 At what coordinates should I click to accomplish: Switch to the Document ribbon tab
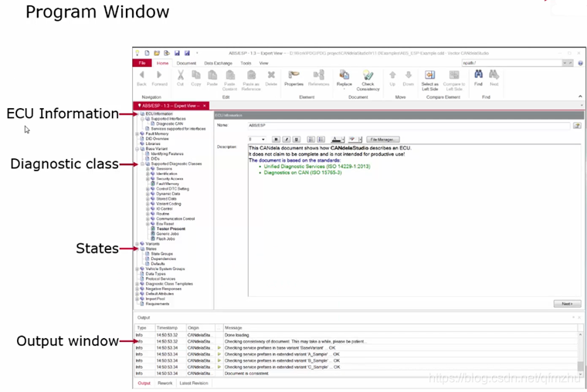coord(186,63)
